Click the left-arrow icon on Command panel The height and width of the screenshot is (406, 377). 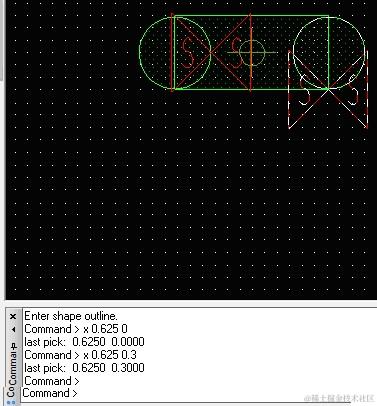point(13,329)
